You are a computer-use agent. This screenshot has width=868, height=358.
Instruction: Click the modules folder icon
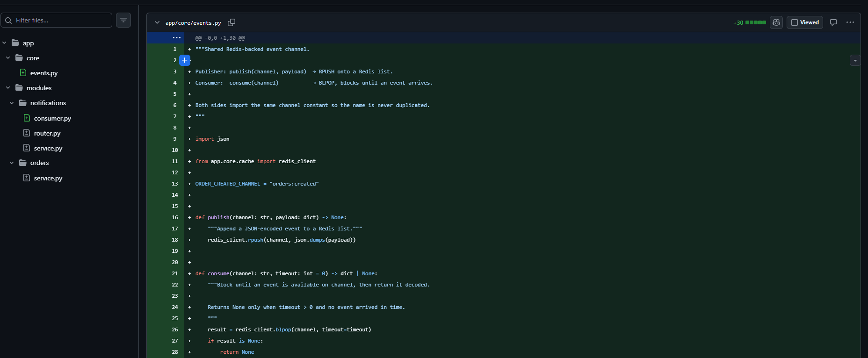point(19,87)
